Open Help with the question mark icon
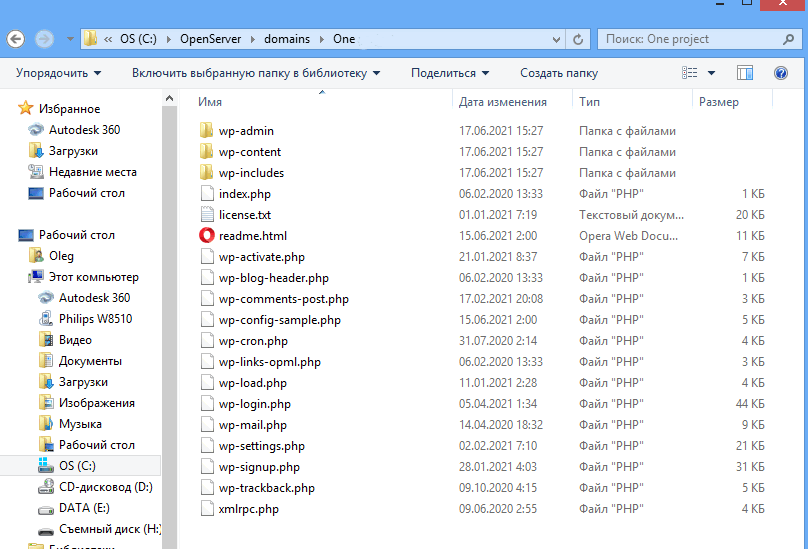The width and height of the screenshot is (808, 549). pos(781,73)
